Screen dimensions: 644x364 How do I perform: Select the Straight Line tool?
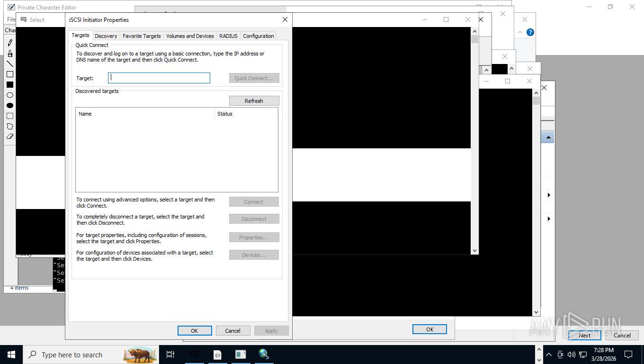coord(10,64)
